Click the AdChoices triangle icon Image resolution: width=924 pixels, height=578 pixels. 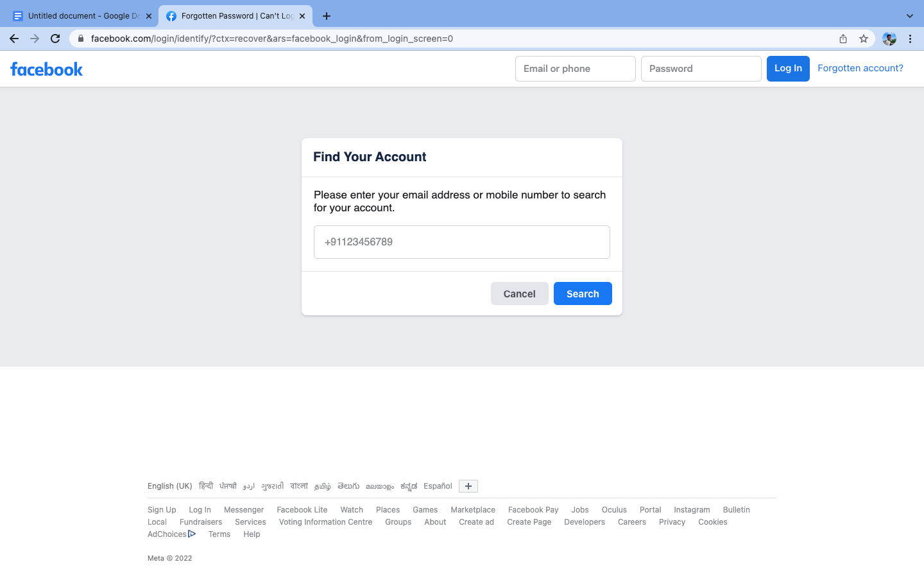tap(192, 534)
